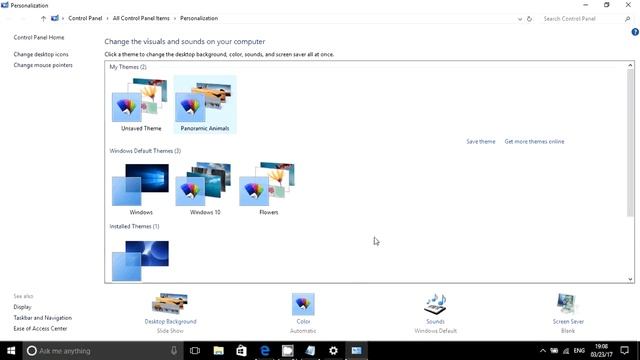Open the Sounds settings icon
Image resolution: width=640 pixels, height=360 pixels.
click(x=435, y=304)
